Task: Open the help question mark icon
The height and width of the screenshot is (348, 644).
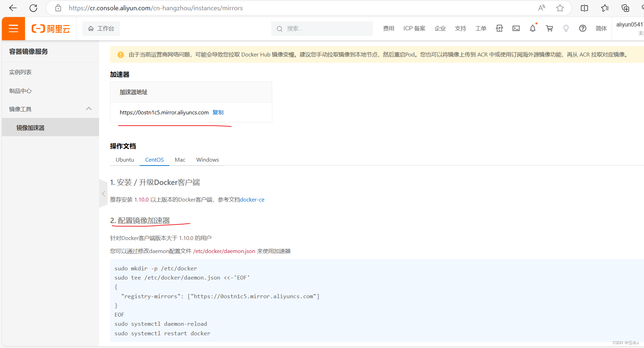Action: point(583,29)
